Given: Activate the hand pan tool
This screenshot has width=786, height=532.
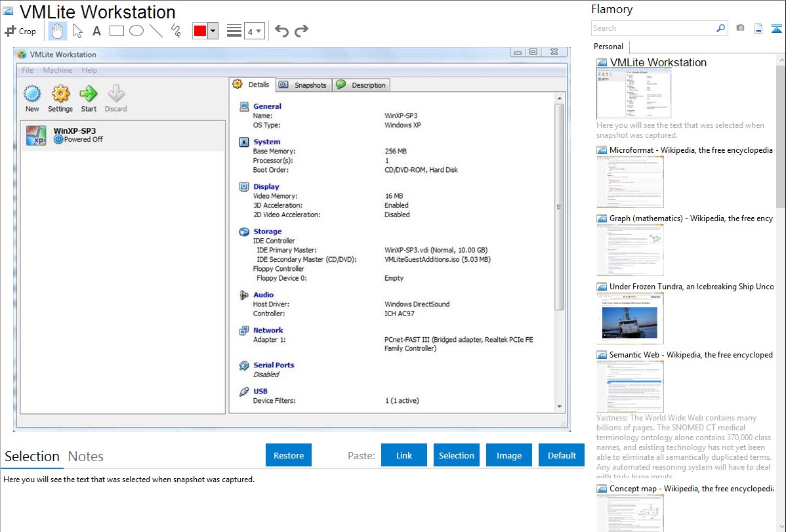Looking at the screenshot, I should (58, 31).
